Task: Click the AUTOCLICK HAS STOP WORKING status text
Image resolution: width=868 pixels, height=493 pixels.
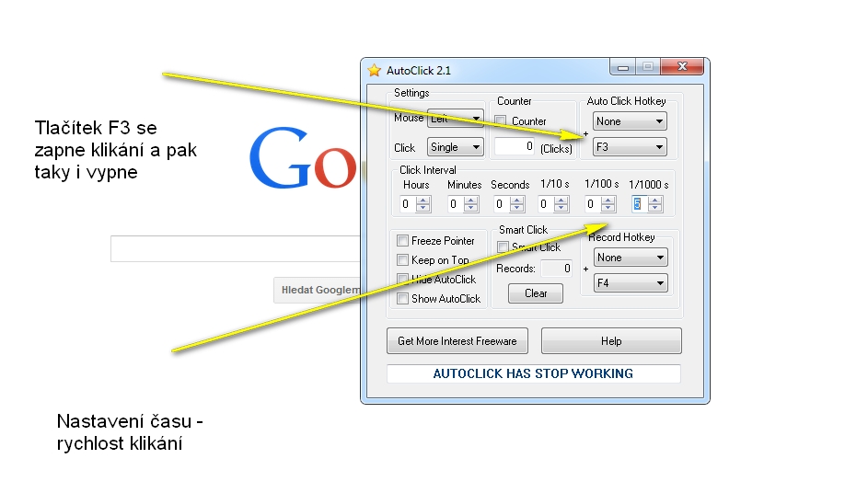Action: (533, 373)
